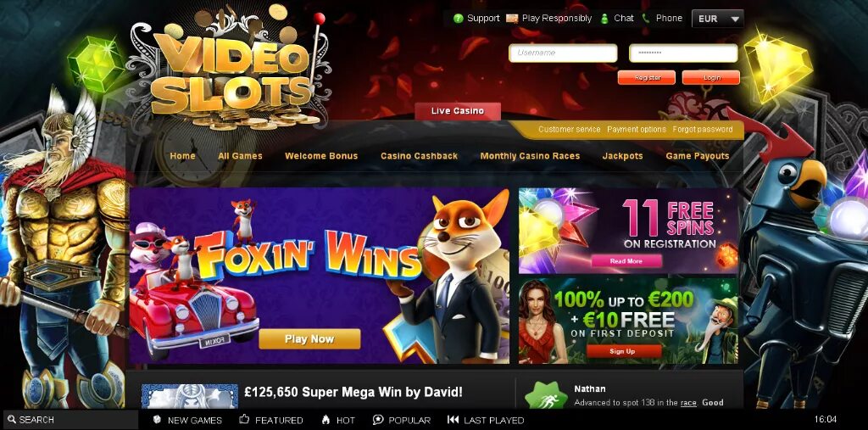Click the Sign Up button on deposit bonus banner
Image resolution: width=868 pixels, height=430 pixels.
click(x=623, y=351)
